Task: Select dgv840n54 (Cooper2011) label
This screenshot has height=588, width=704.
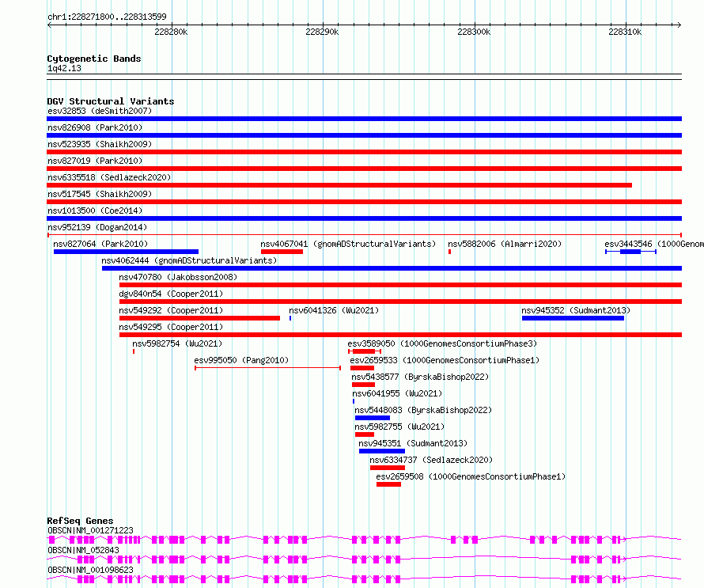Action: [171, 294]
